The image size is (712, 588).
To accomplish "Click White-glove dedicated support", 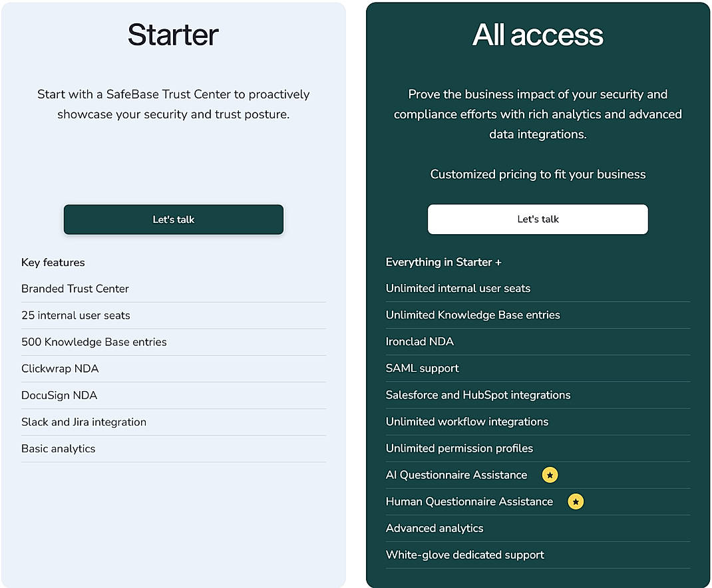I will tap(464, 555).
